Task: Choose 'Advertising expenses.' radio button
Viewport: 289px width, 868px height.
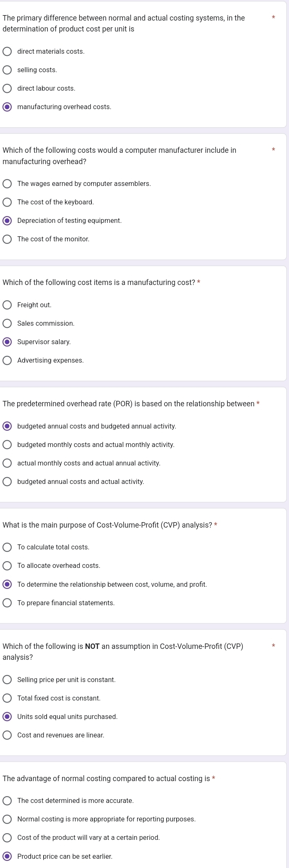Action: 7,361
